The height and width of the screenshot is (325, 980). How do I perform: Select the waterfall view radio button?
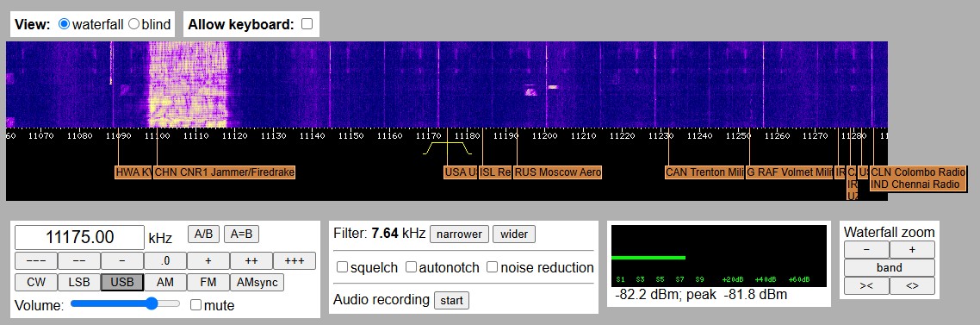tap(64, 24)
